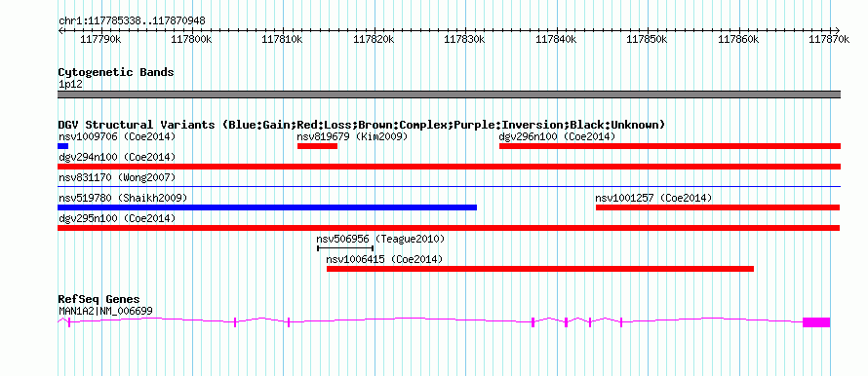Select the nsv506956 (Teague2010) label
The width and height of the screenshot is (868, 376).
[381, 239]
